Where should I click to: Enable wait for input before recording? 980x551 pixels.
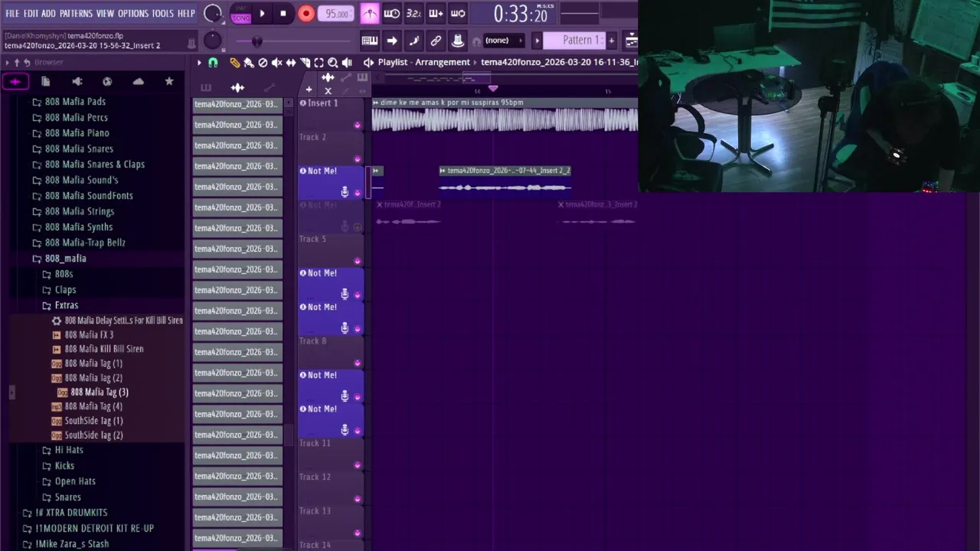tap(391, 13)
